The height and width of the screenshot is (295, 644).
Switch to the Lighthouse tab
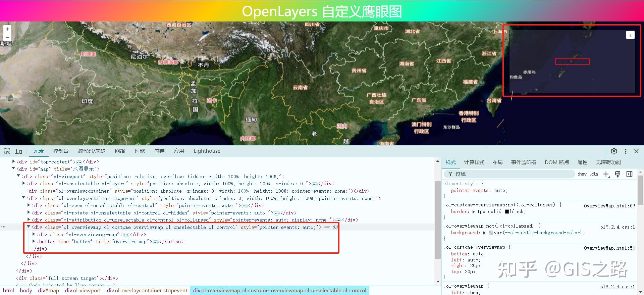tap(207, 151)
